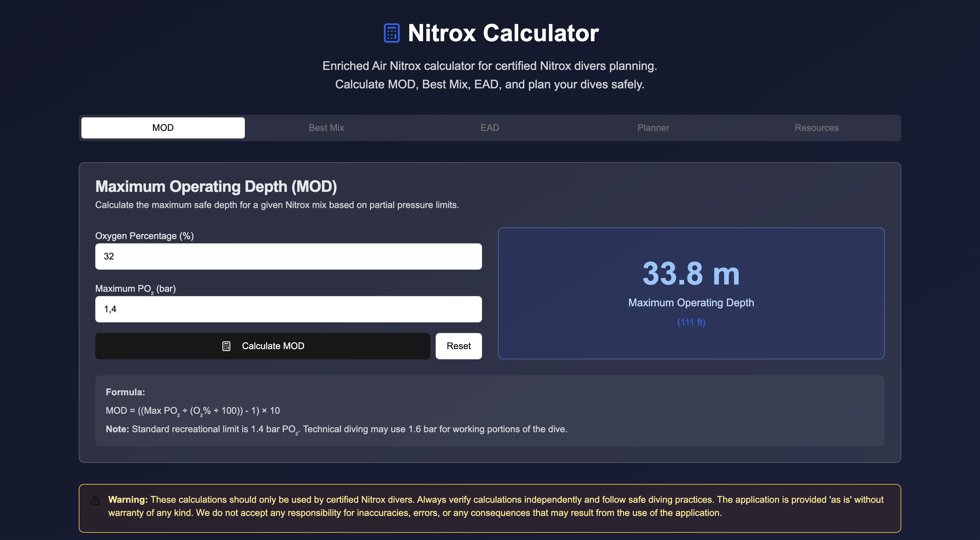Screen dimensions: 980x540
Task: Click the 33.8 m result value
Action: pyautogui.click(x=690, y=273)
